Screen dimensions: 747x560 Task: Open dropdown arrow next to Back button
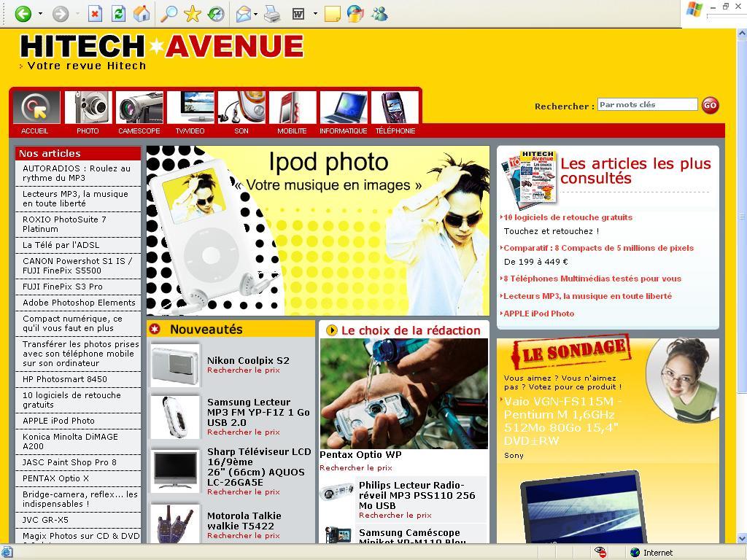point(40,14)
